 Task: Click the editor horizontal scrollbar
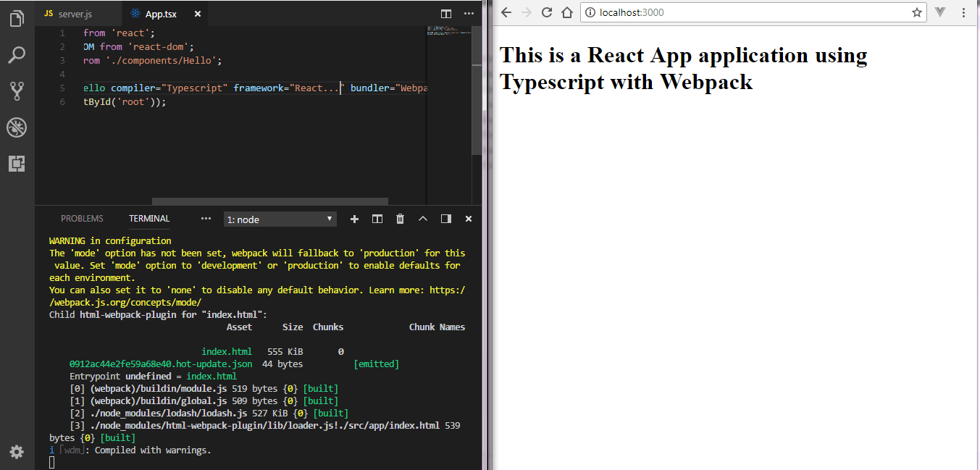point(270,201)
